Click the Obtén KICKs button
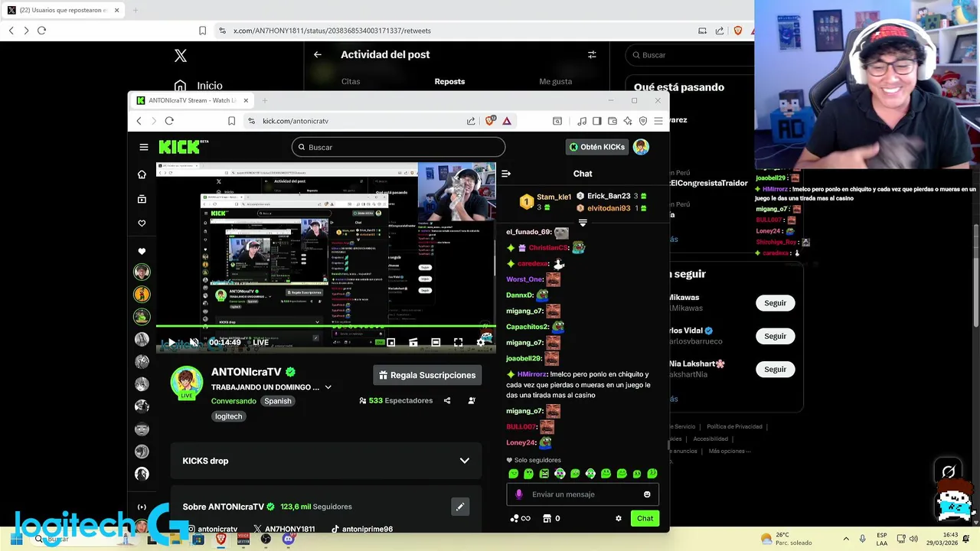This screenshot has height=551, width=980. (x=597, y=147)
